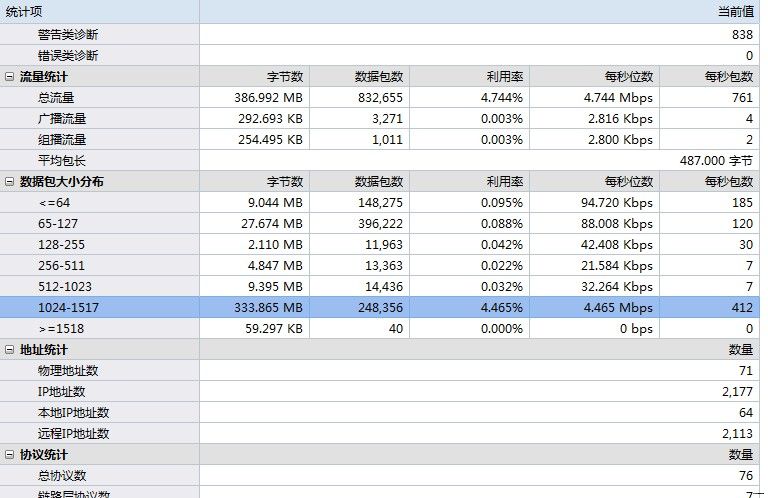The width and height of the screenshot is (768, 498).
Task: Collapse the 数据包大小分布 section
Action: [x=10, y=182]
